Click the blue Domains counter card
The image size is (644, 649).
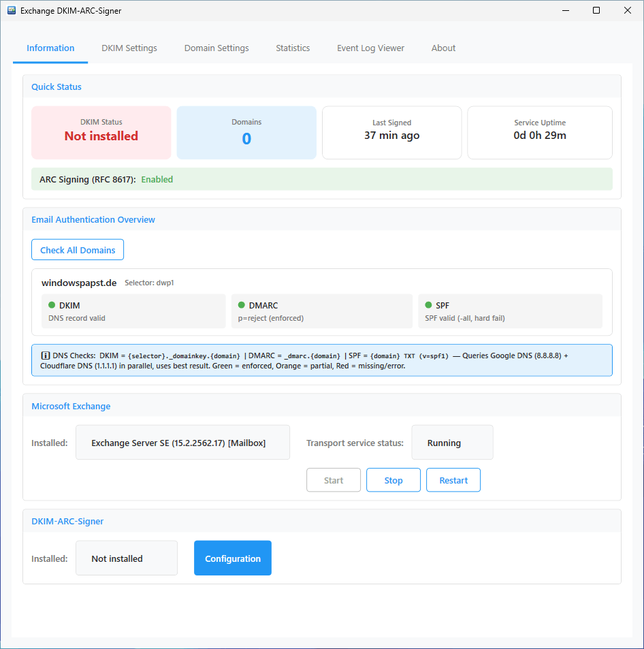click(246, 132)
